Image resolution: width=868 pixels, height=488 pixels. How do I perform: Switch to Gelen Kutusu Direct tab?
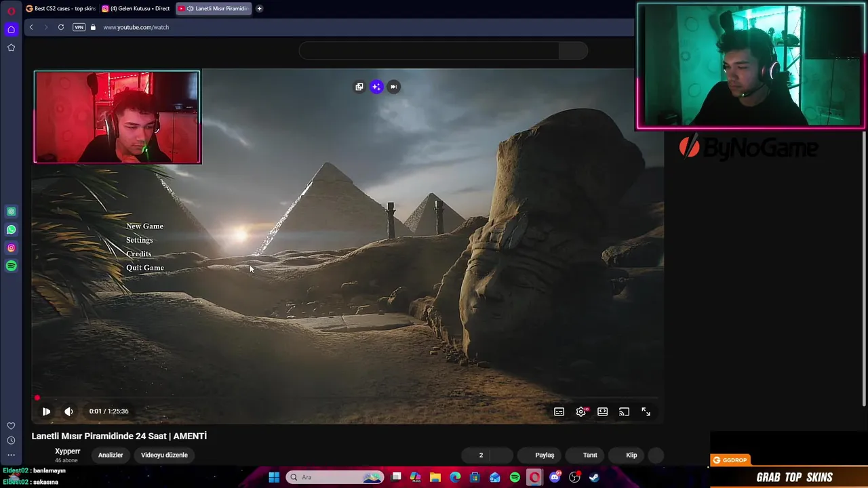tap(136, 9)
